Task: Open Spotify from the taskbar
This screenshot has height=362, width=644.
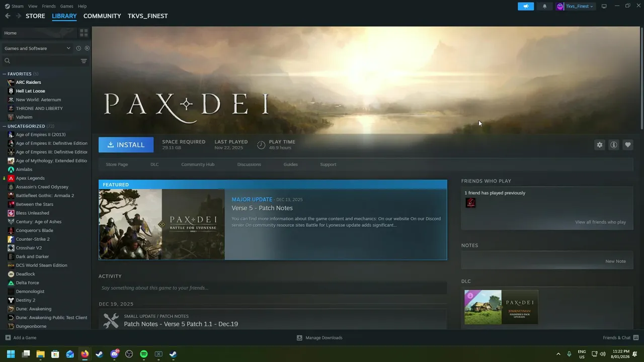Action: pos(143,354)
